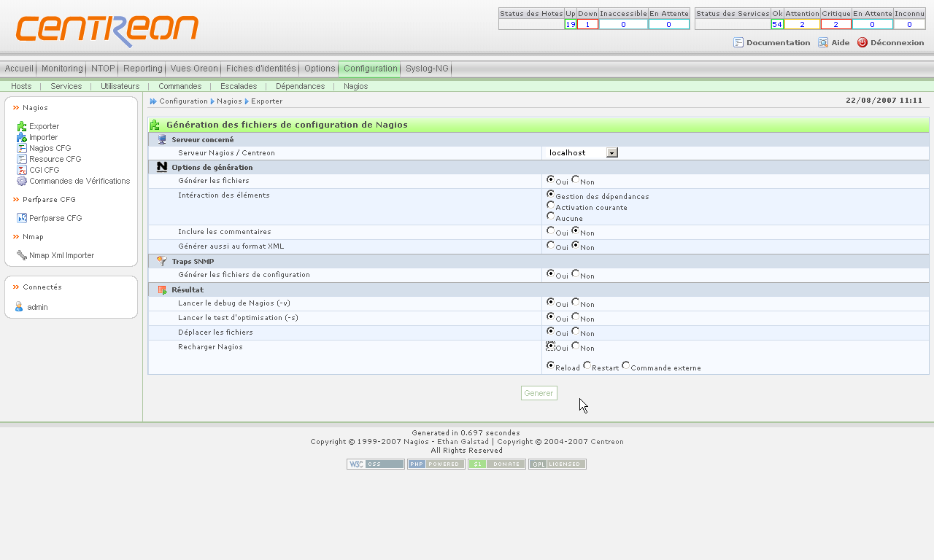The image size is (934, 560).
Task: Click the Déconnexion link
Action: point(897,42)
